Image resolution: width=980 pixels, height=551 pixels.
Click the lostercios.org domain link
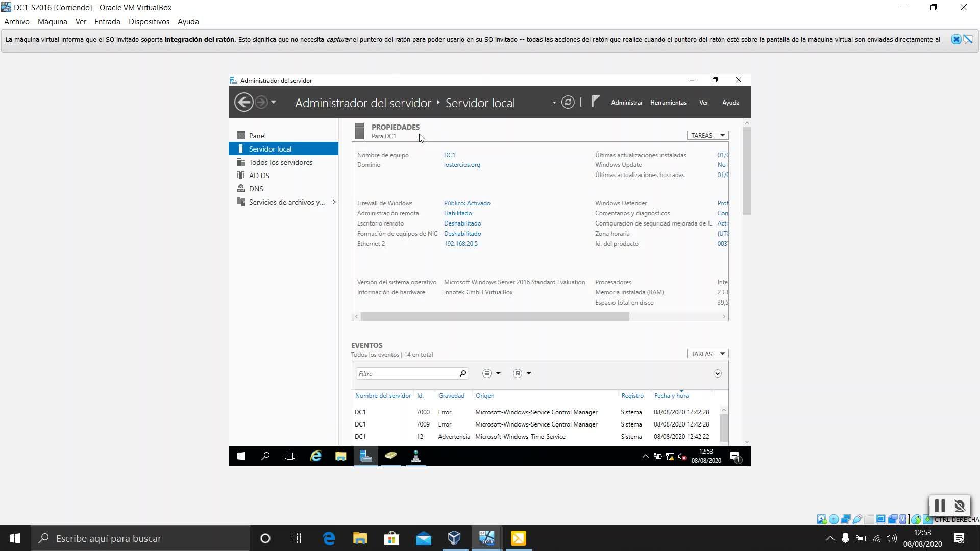click(461, 165)
